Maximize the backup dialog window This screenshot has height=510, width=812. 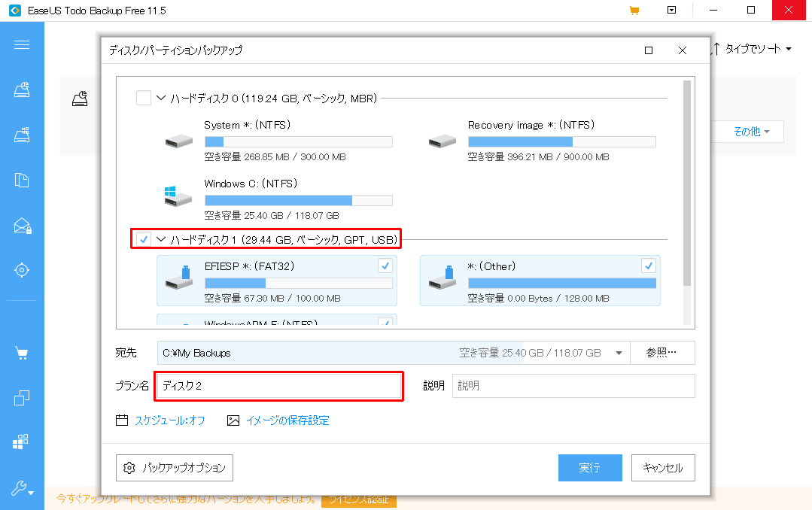click(649, 50)
